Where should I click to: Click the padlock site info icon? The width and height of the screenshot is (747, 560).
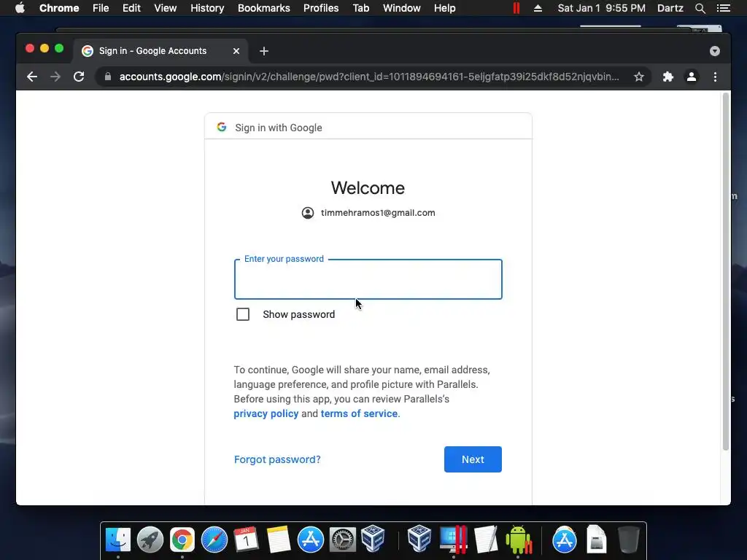[108, 77]
